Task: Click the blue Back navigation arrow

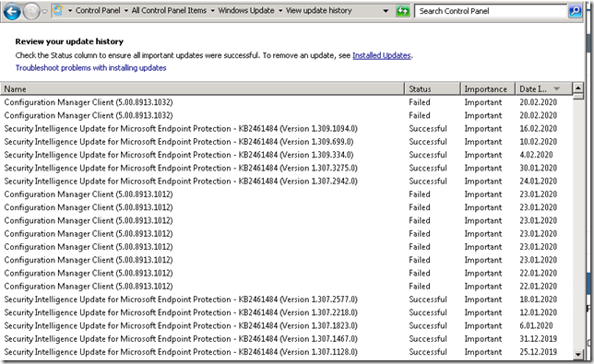Action: (12, 12)
